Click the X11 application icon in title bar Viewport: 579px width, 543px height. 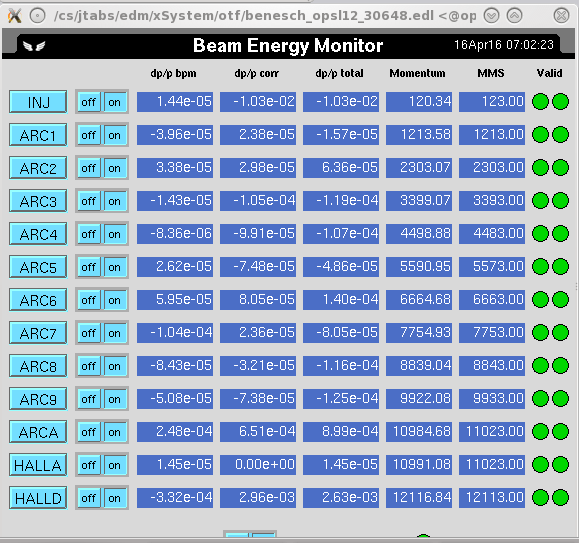tap(14, 16)
